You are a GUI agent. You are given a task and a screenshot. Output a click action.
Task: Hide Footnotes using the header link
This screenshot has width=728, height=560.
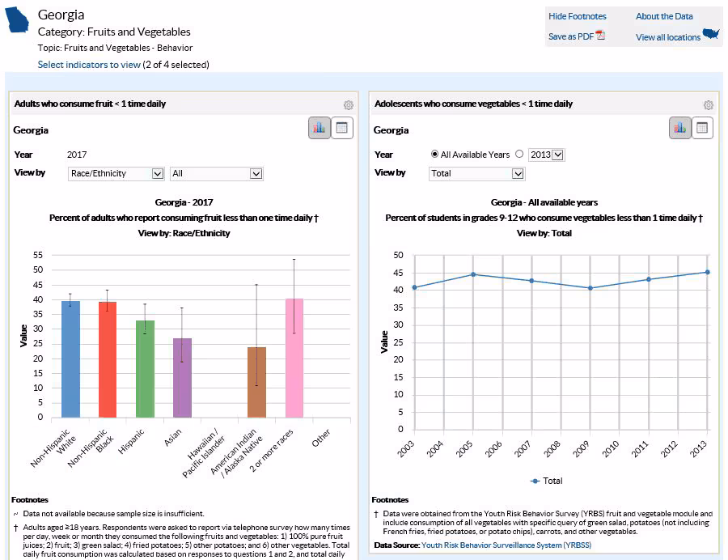(x=579, y=16)
